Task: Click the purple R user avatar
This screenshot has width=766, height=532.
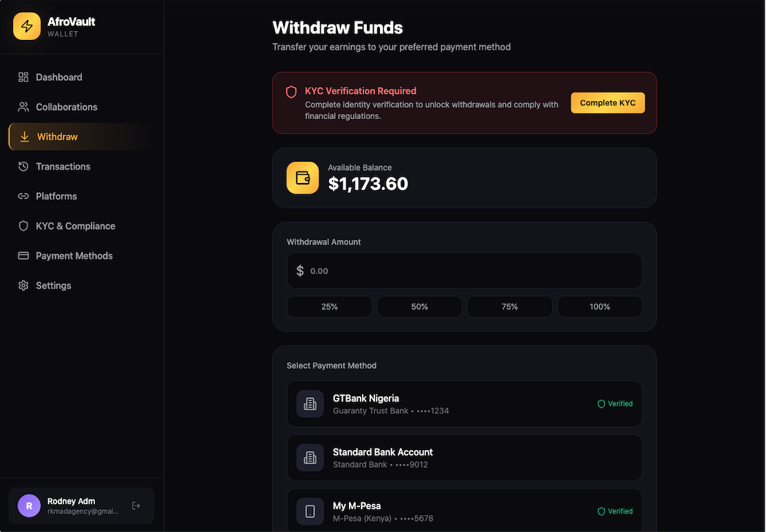Action: 29,506
